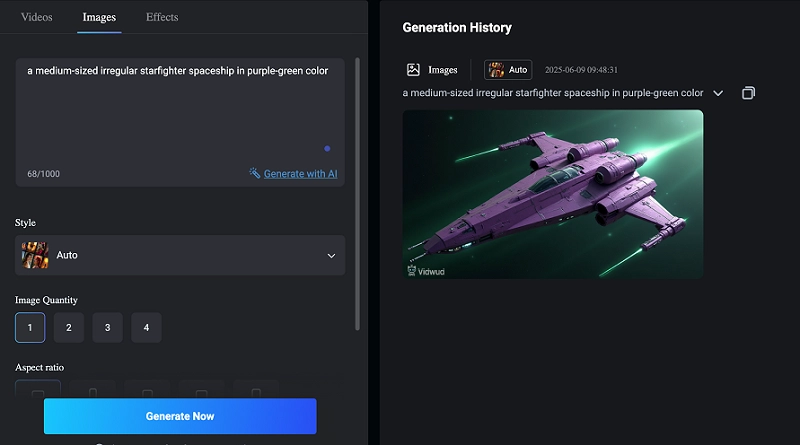Click the Images label in history row
Screen dimensions: 800x445
pos(442,70)
